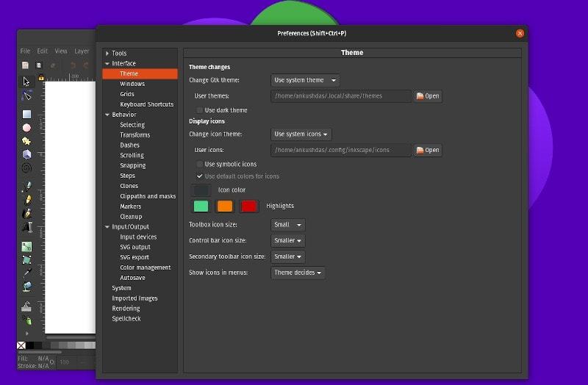Screen dimensions: 588x385
Task: Open the Layer menu
Action: coord(82,51)
